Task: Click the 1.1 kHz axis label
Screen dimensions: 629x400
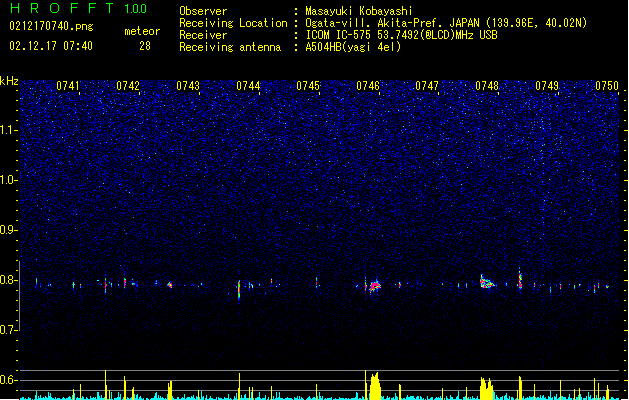Action: click(x=8, y=130)
